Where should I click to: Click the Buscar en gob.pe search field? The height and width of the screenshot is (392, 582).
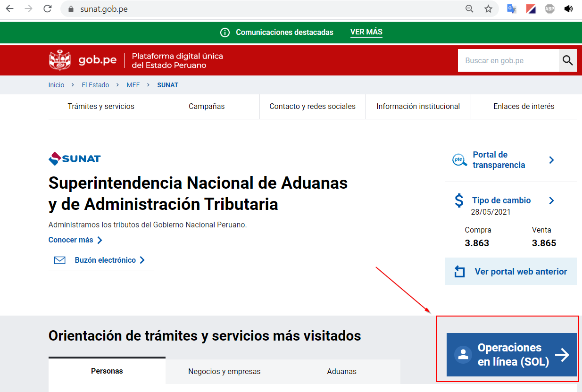pyautogui.click(x=508, y=60)
